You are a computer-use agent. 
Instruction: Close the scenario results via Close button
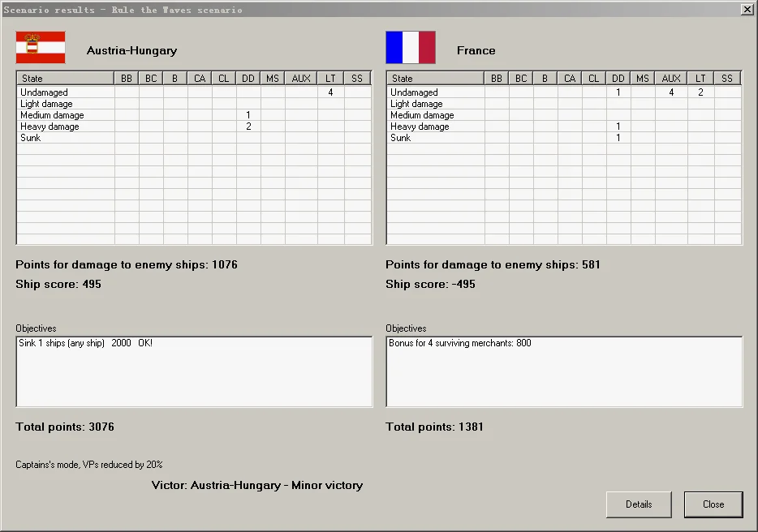713,504
